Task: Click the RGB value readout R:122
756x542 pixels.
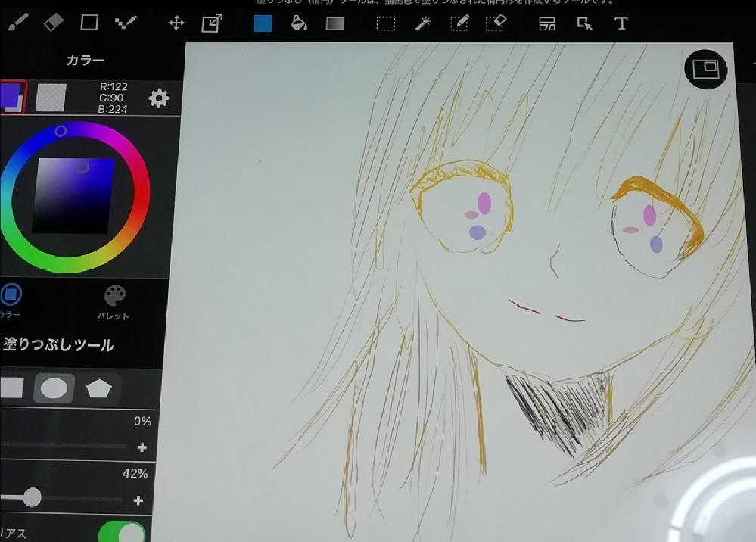Action: [x=114, y=87]
